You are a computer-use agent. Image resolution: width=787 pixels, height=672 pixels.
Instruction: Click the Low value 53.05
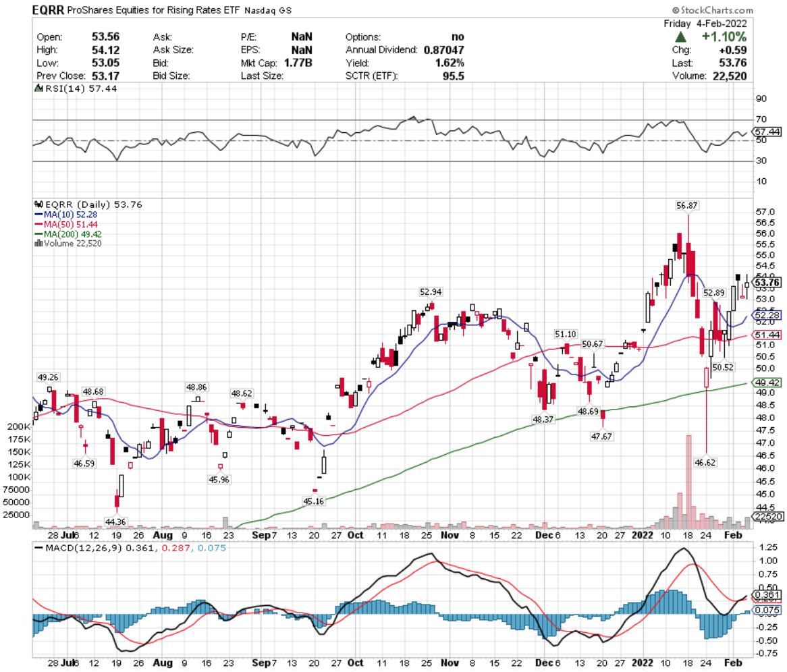105,63
